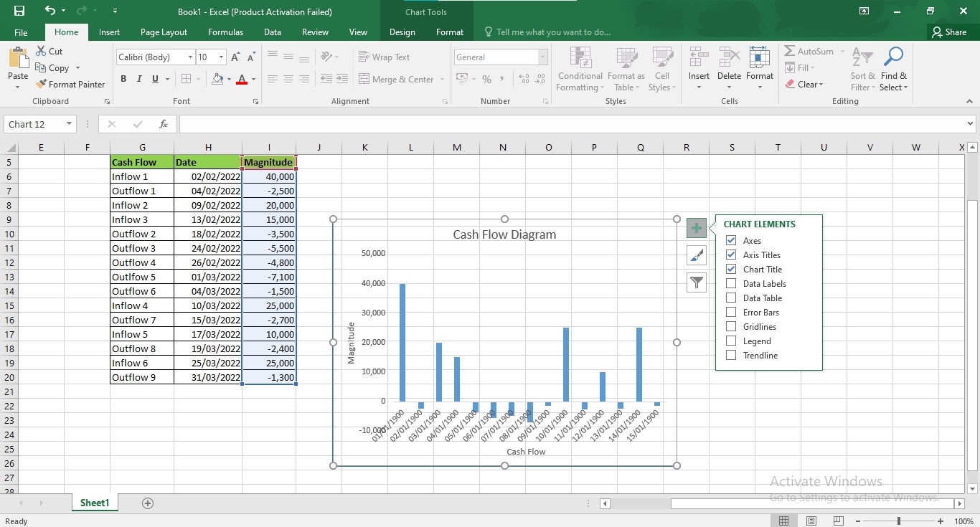The image size is (980, 527).
Task: Uncheck the Axis Titles checkbox
Action: [731, 255]
